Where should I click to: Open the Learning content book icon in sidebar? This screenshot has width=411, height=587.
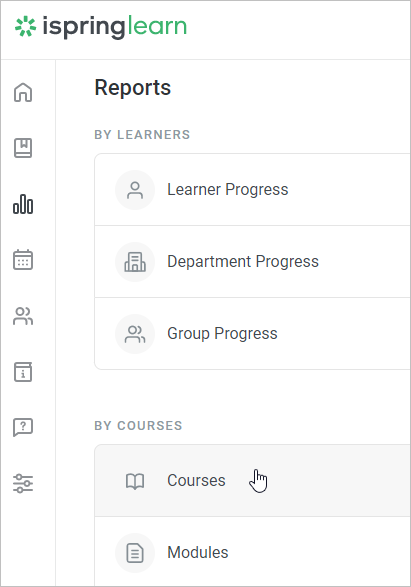coord(23,148)
